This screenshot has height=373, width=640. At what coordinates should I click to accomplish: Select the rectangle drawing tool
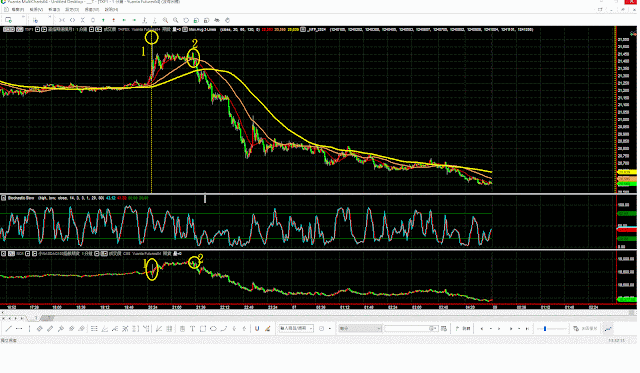pyautogui.click(x=203, y=329)
